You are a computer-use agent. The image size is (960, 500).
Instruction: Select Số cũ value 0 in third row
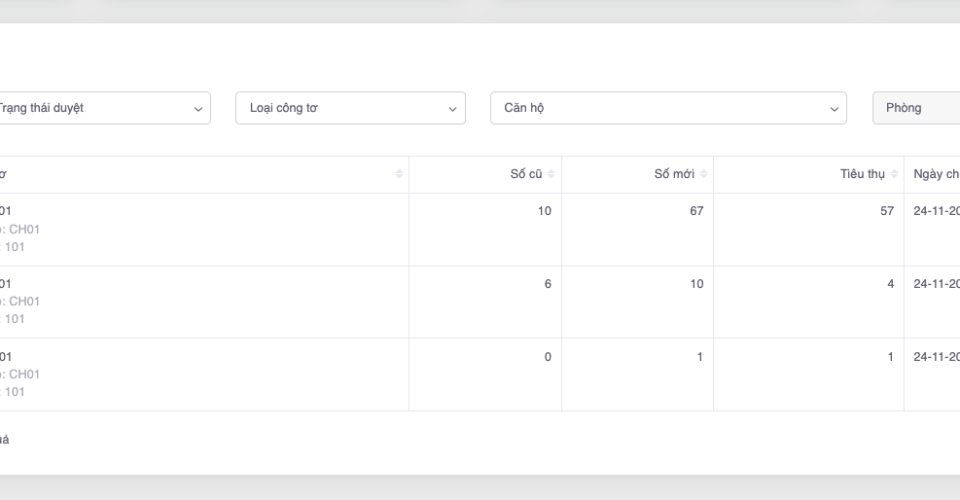coord(547,357)
